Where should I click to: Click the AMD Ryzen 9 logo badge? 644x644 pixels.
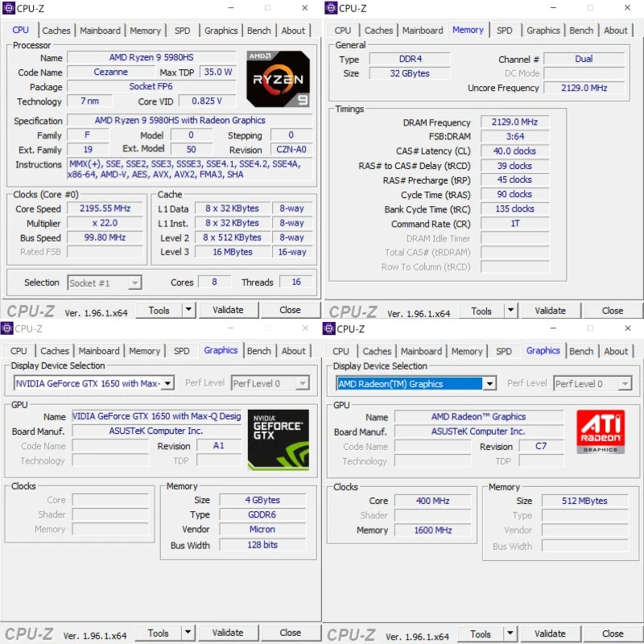(278, 79)
